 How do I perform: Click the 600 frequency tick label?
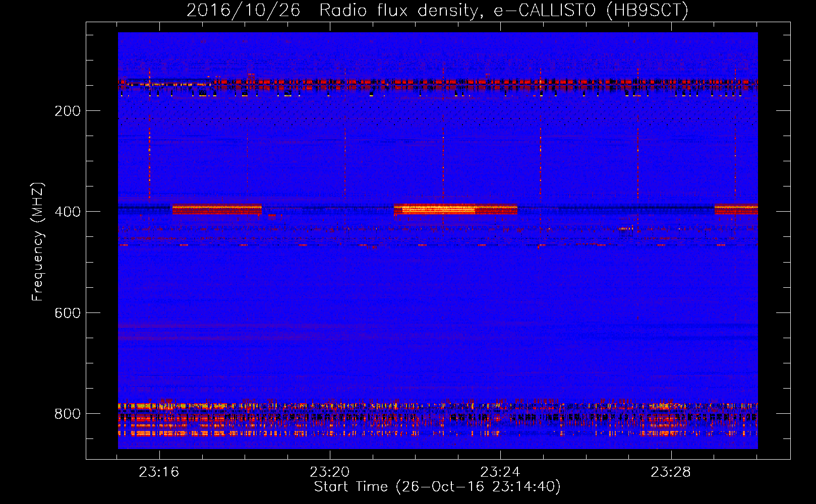click(x=68, y=313)
